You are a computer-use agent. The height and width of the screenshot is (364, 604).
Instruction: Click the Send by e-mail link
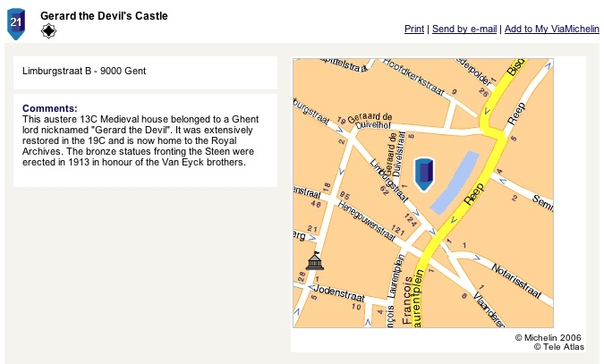point(464,29)
